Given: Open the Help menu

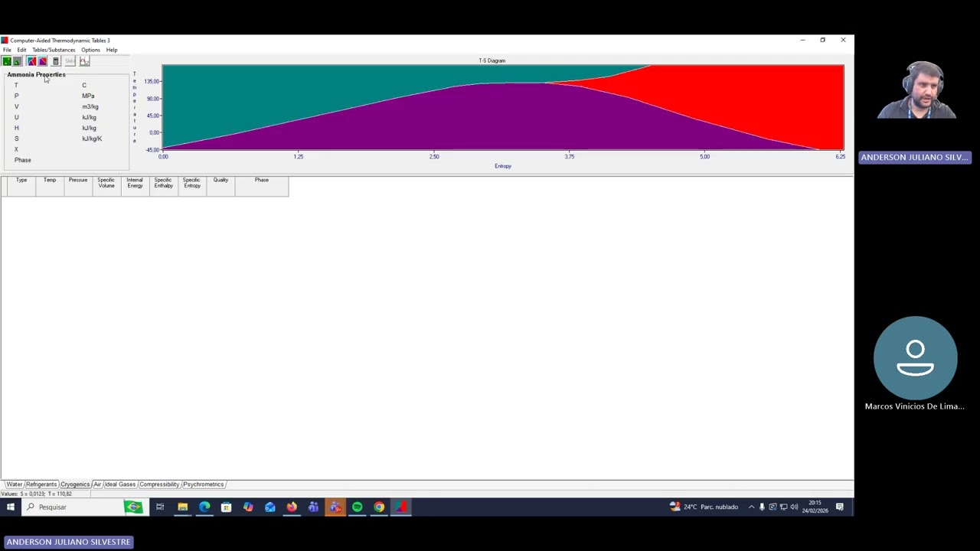Looking at the screenshot, I should pos(112,50).
